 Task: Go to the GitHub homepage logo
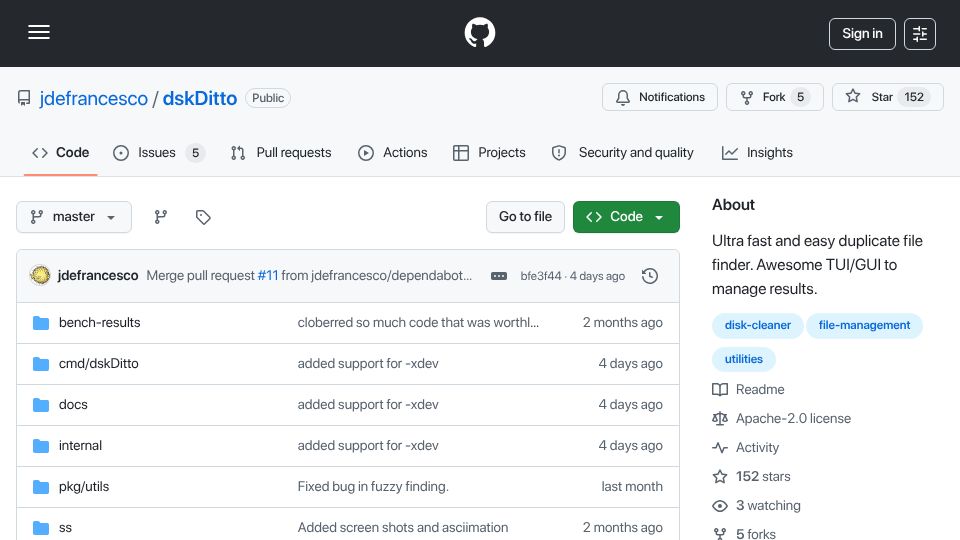479,32
